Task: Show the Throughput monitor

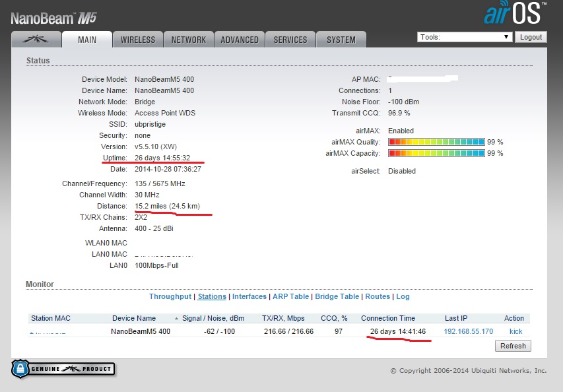Action: 170,297
